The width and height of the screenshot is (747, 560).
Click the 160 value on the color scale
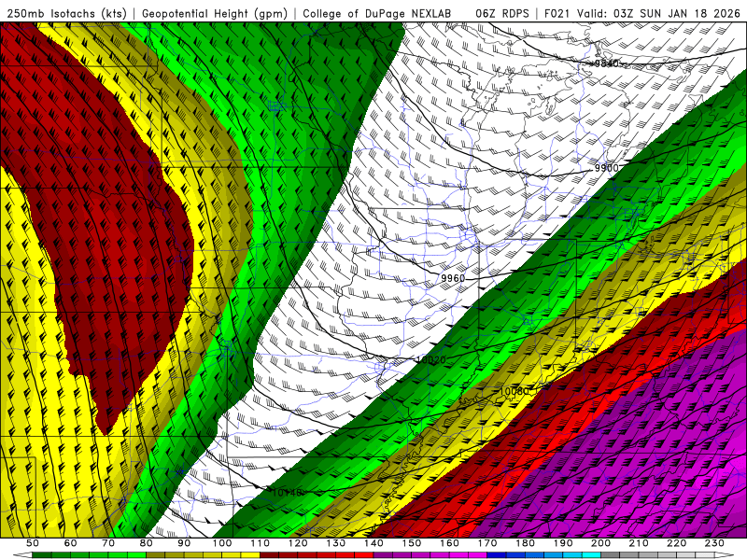point(449,543)
